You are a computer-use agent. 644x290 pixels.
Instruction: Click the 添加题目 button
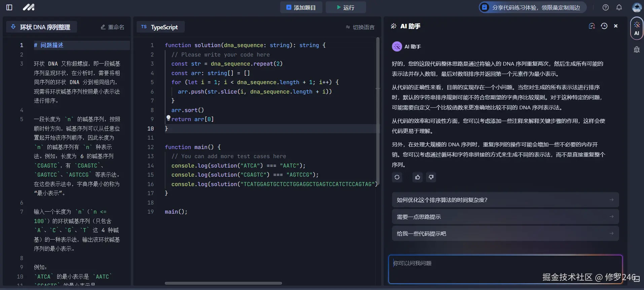click(301, 7)
